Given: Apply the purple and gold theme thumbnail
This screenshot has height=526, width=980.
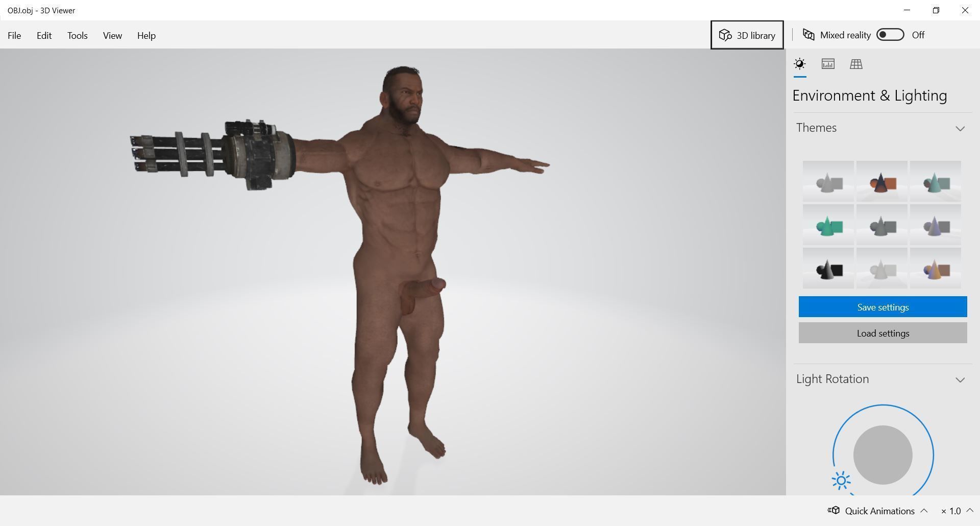Looking at the screenshot, I should 935,268.
